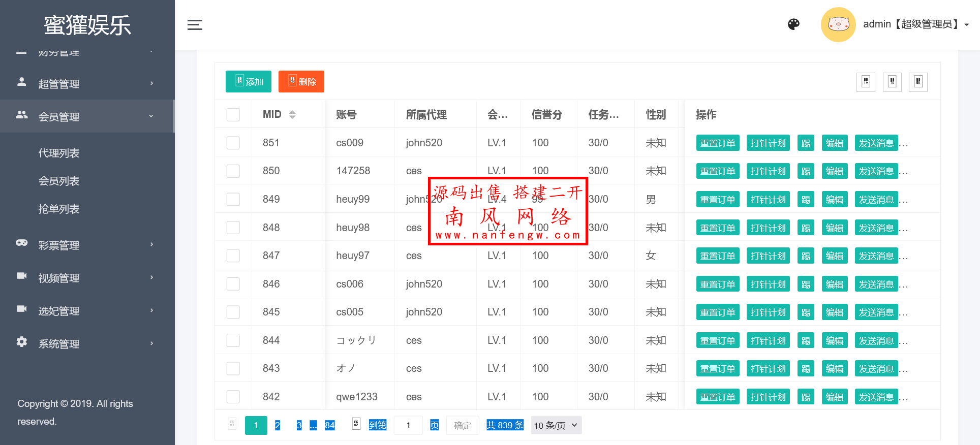Check the box for member 850
This screenshot has height=445, width=980.
[x=233, y=171]
